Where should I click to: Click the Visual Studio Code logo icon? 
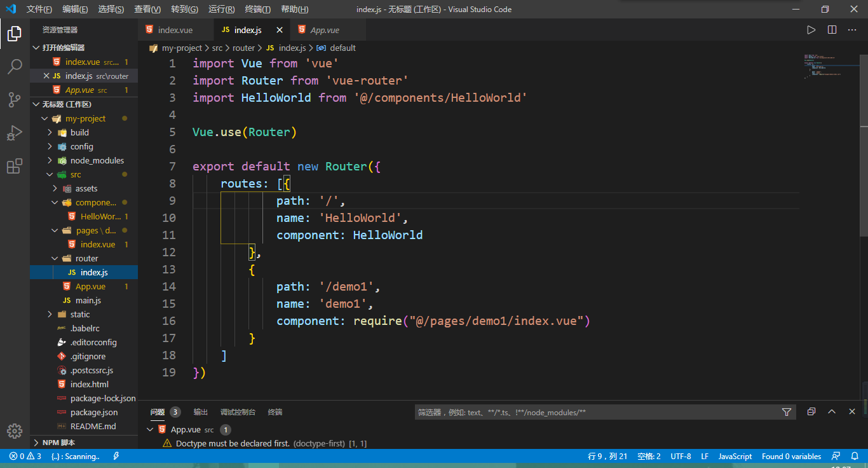11,9
